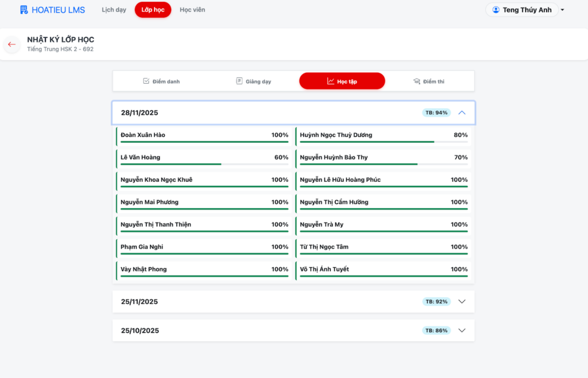Expand the 25/11/2025 session chevron

pyautogui.click(x=462, y=302)
